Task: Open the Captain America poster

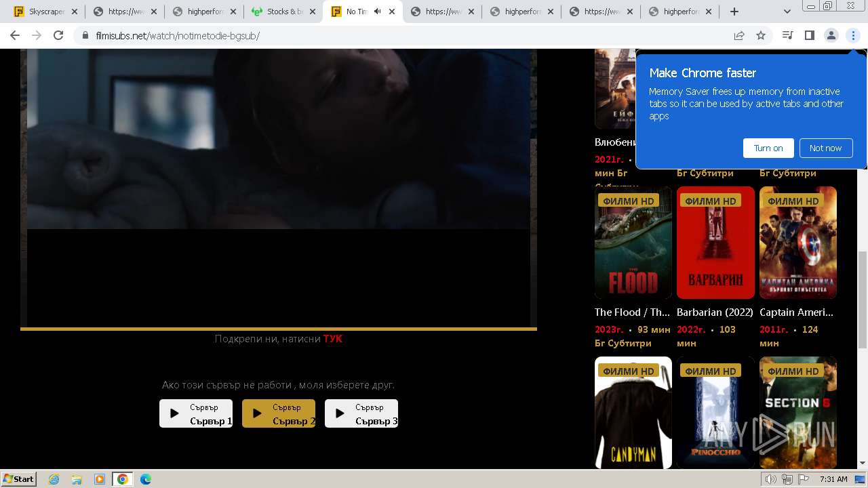Action: [x=798, y=243]
